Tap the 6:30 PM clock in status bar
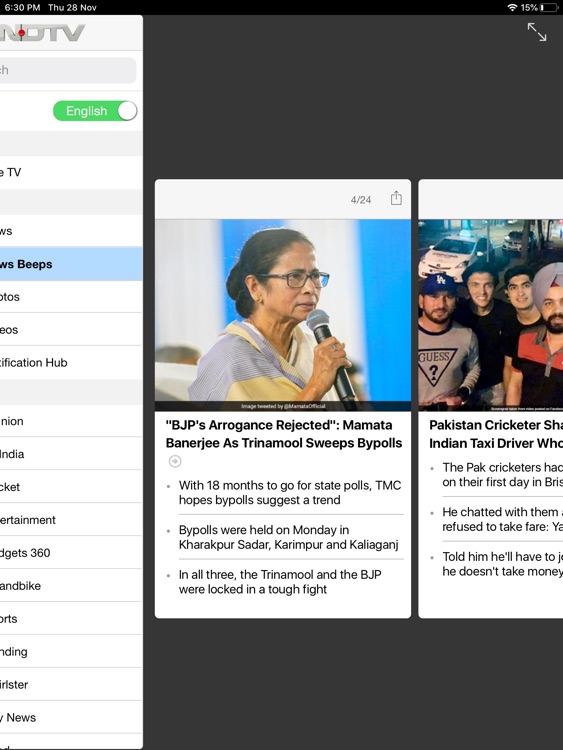The image size is (563, 750). click(22, 8)
